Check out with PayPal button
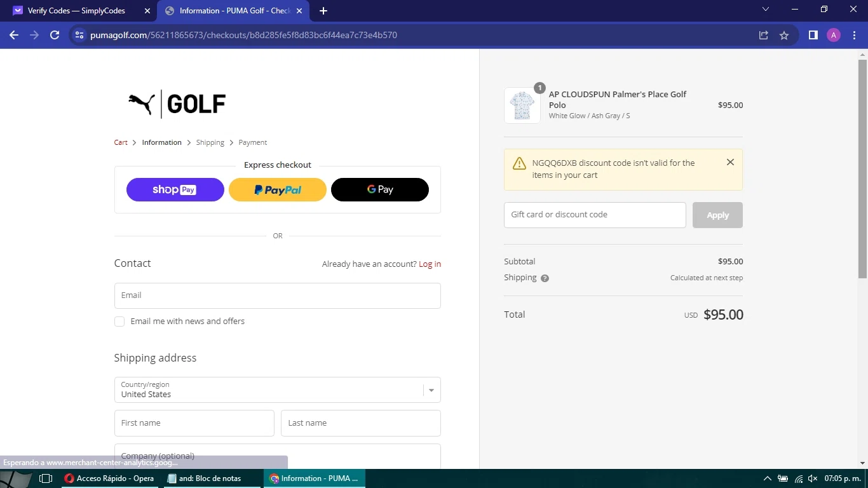The image size is (868, 488). (x=278, y=189)
